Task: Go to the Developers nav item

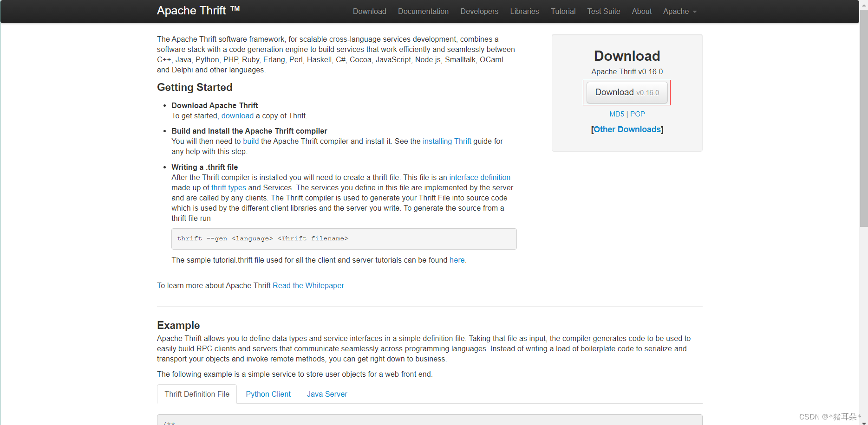Action: [479, 11]
